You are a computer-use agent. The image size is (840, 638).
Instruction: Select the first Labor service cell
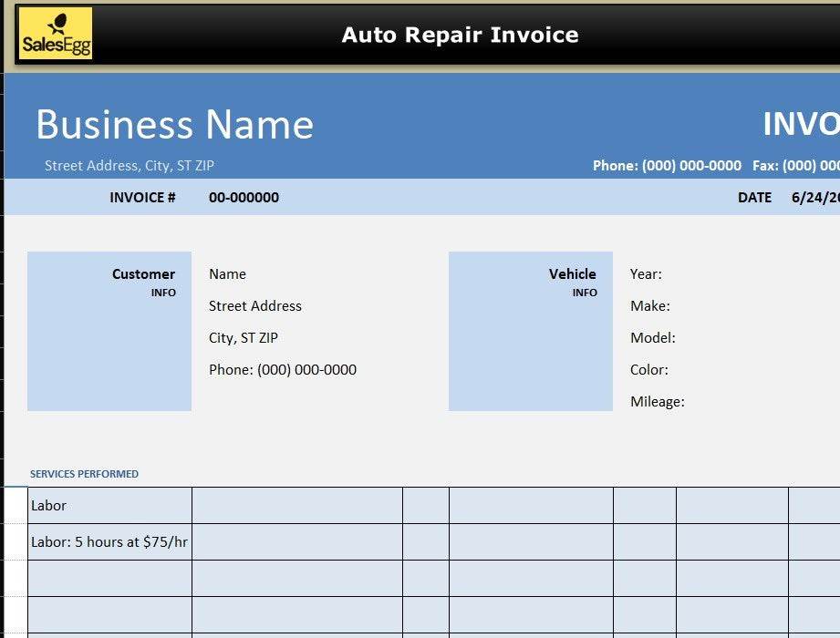tap(109, 506)
